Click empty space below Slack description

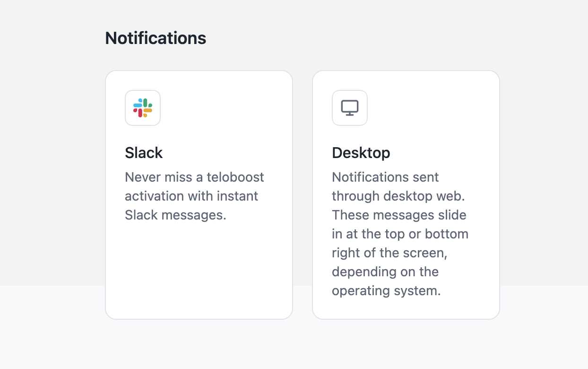click(199, 270)
